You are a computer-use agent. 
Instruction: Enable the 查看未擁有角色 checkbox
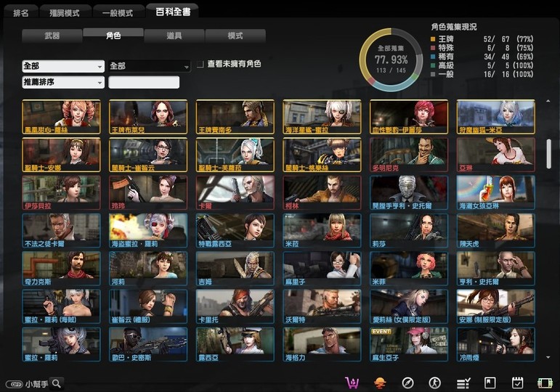tap(200, 65)
